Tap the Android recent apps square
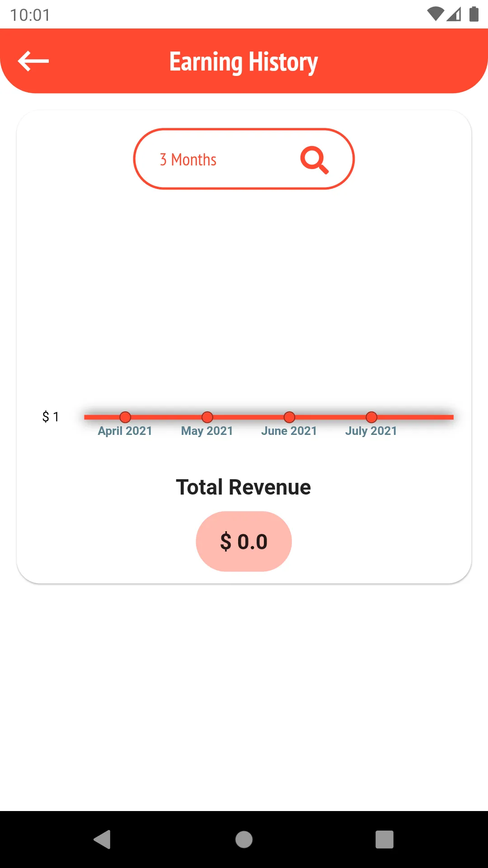Viewport: 488px width, 868px height. (x=385, y=840)
